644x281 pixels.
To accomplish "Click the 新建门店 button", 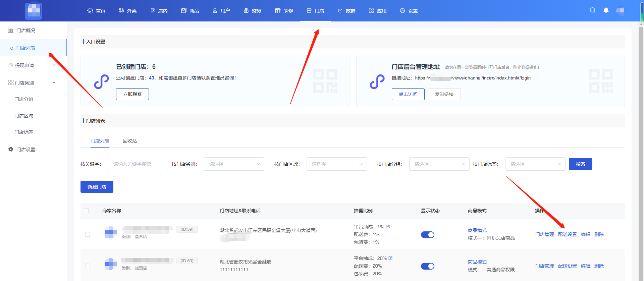I will pyautogui.click(x=97, y=187).
